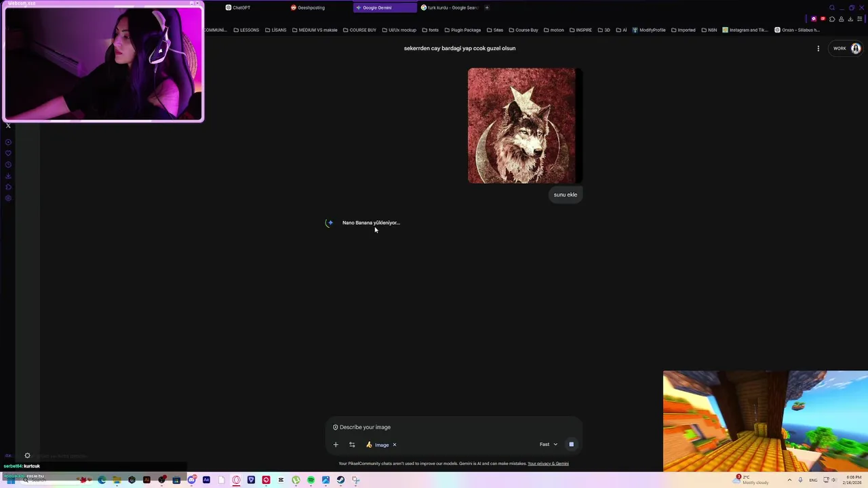Open the 'MEDIUM VS makale' bookmark folder
Screen dimensions: 868x488
pyautogui.click(x=315, y=30)
